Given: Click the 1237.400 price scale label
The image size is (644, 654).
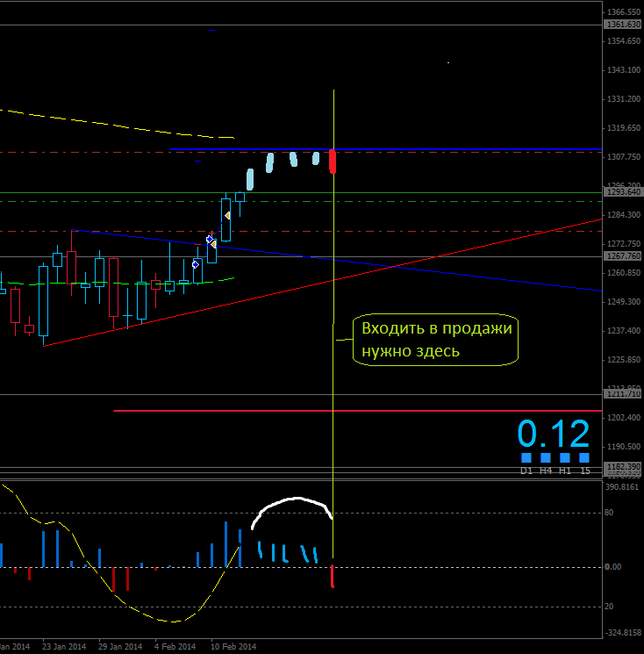Looking at the screenshot, I should click(624, 331).
